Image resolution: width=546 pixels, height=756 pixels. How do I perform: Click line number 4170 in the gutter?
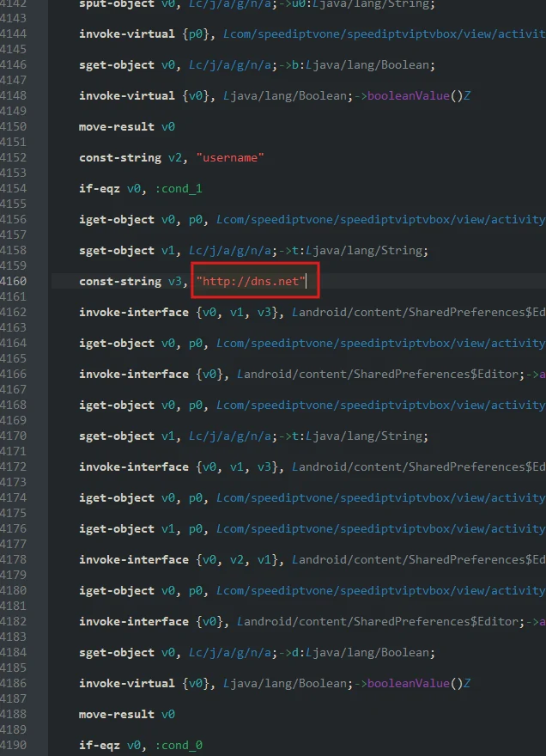click(14, 436)
